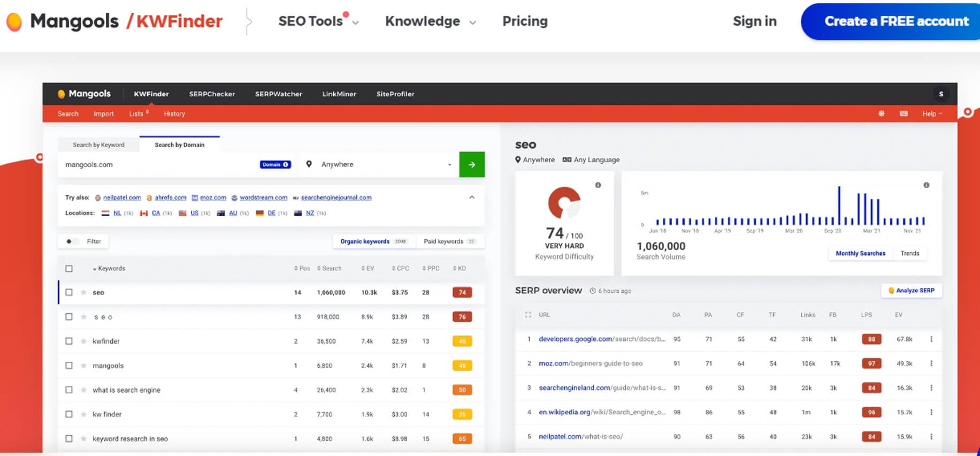Image resolution: width=980 pixels, height=456 pixels.
Task: Open the SERPChecker tool tab
Action: point(212,94)
